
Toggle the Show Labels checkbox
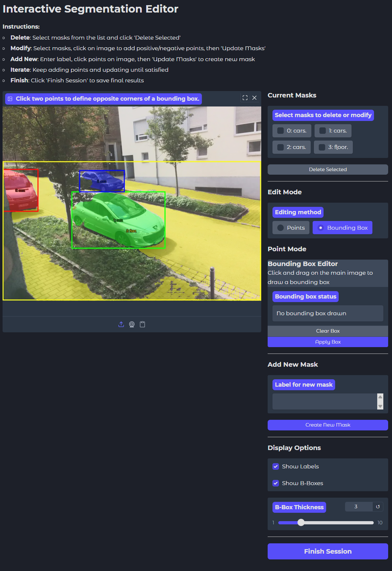tap(276, 466)
